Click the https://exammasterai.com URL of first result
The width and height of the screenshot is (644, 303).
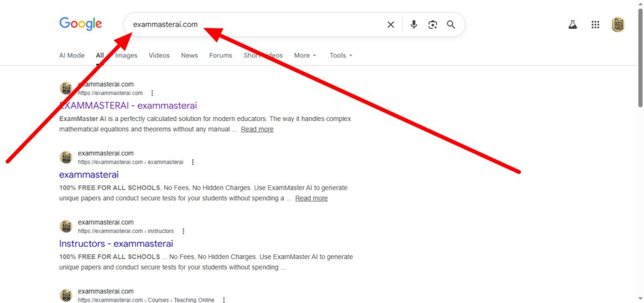[x=111, y=93]
